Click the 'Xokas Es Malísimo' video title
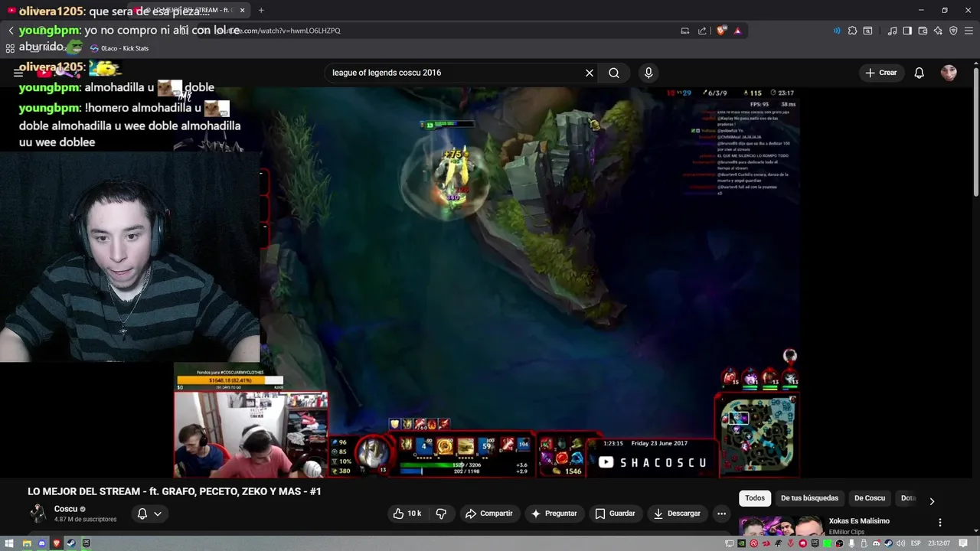This screenshot has width=980, height=551. click(x=859, y=521)
